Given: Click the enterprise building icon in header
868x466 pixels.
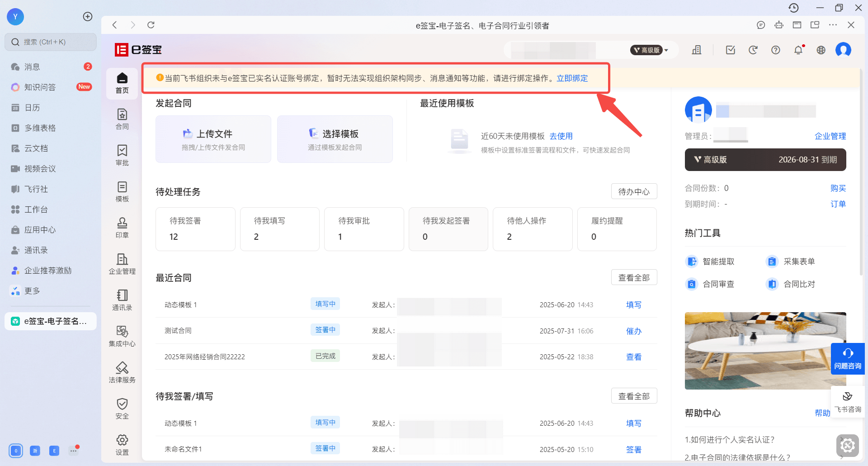Looking at the screenshot, I should click(x=697, y=50).
